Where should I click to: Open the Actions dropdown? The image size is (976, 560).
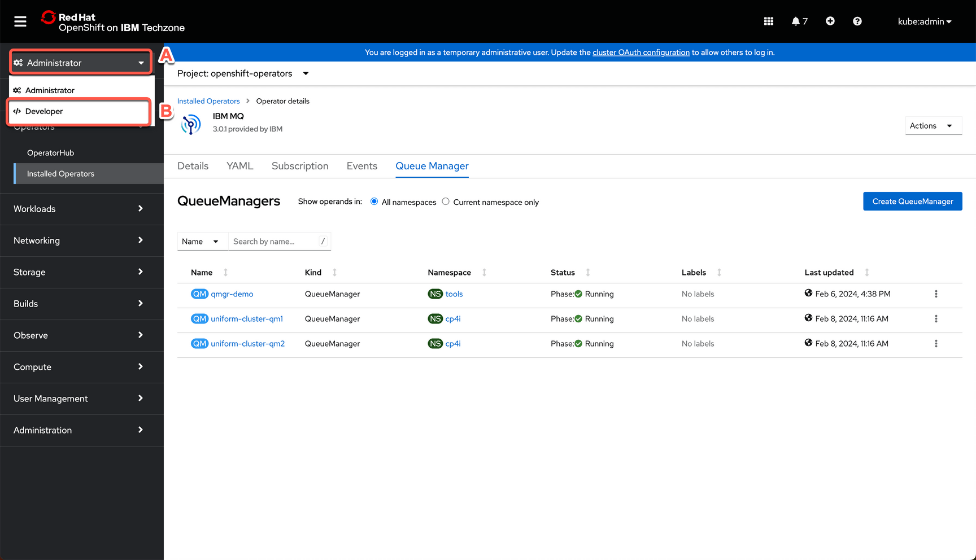pyautogui.click(x=933, y=125)
